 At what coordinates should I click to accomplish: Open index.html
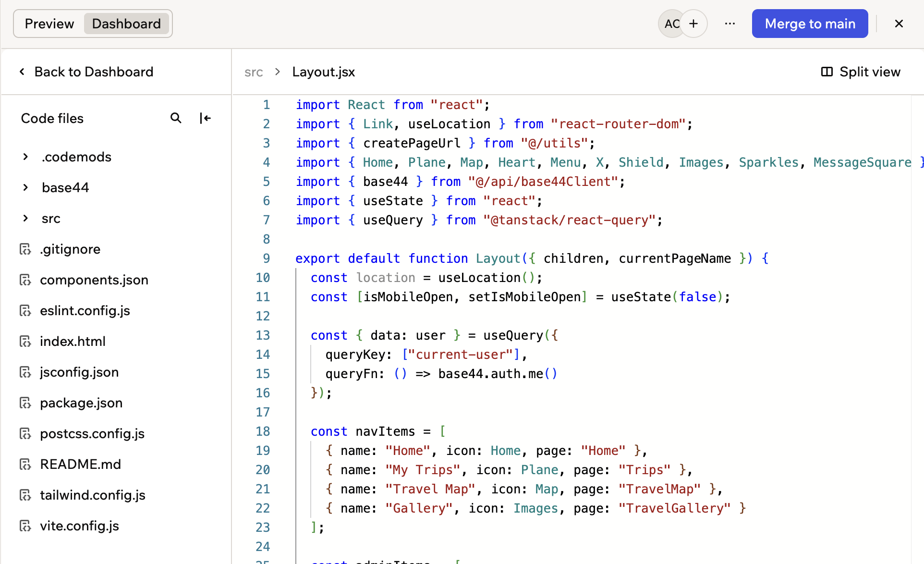click(x=73, y=342)
